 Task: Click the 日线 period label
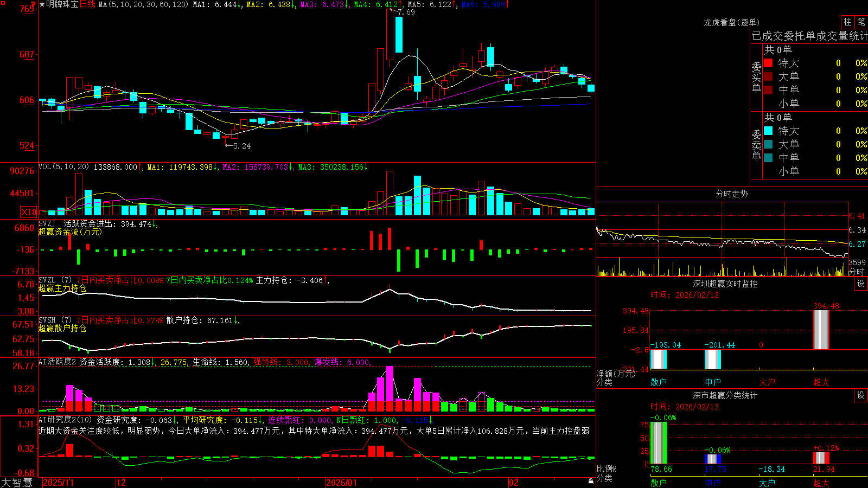coord(88,4)
